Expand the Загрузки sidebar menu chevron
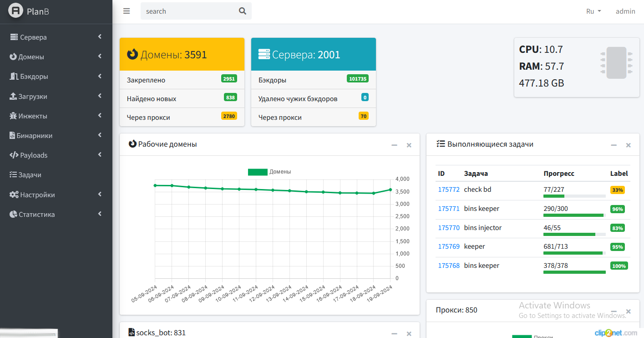This screenshot has height=338, width=644. click(100, 96)
